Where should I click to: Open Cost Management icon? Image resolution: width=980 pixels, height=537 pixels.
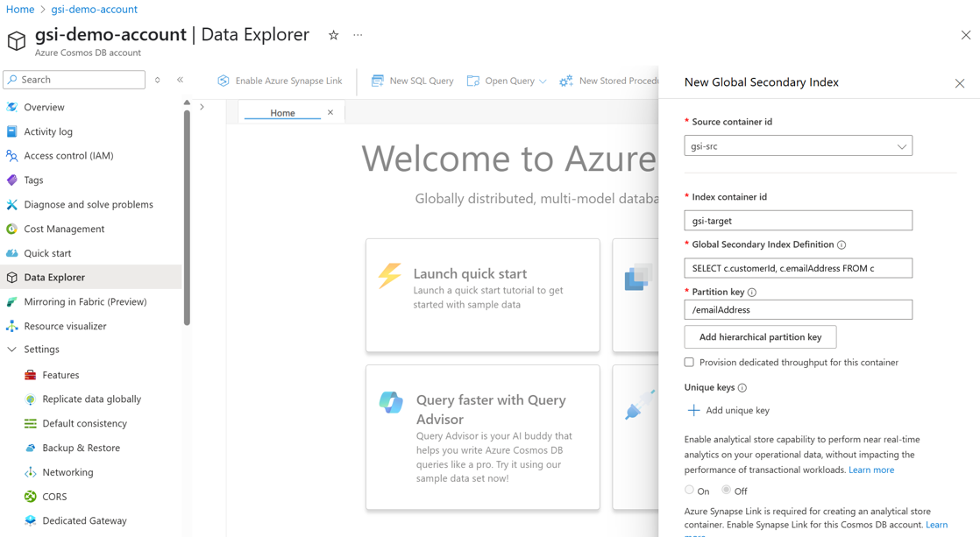[12, 229]
